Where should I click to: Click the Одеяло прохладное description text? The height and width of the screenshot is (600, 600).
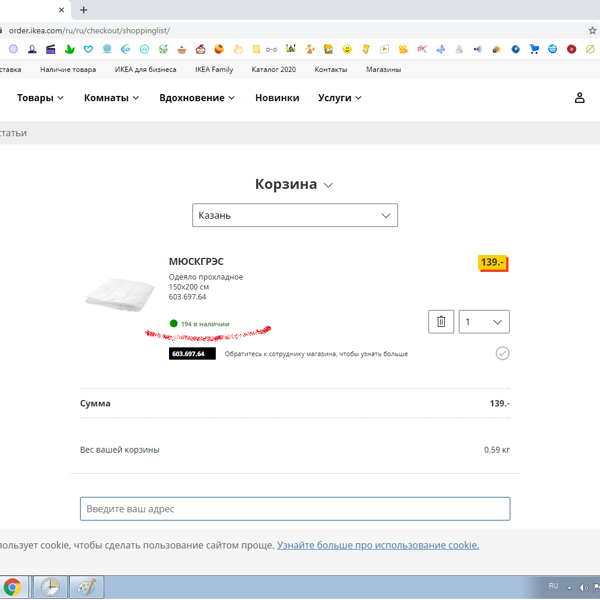pyautogui.click(x=206, y=277)
